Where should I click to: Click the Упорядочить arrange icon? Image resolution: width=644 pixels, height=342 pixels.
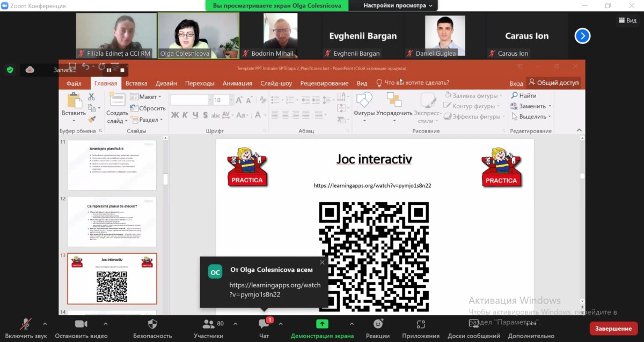click(394, 100)
